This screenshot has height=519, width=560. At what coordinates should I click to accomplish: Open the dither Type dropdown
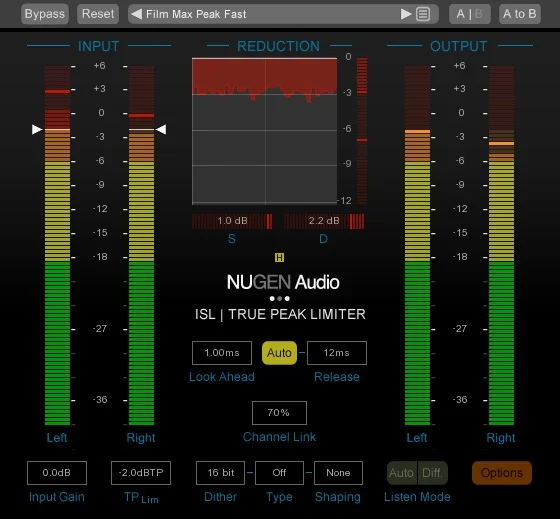(x=279, y=473)
